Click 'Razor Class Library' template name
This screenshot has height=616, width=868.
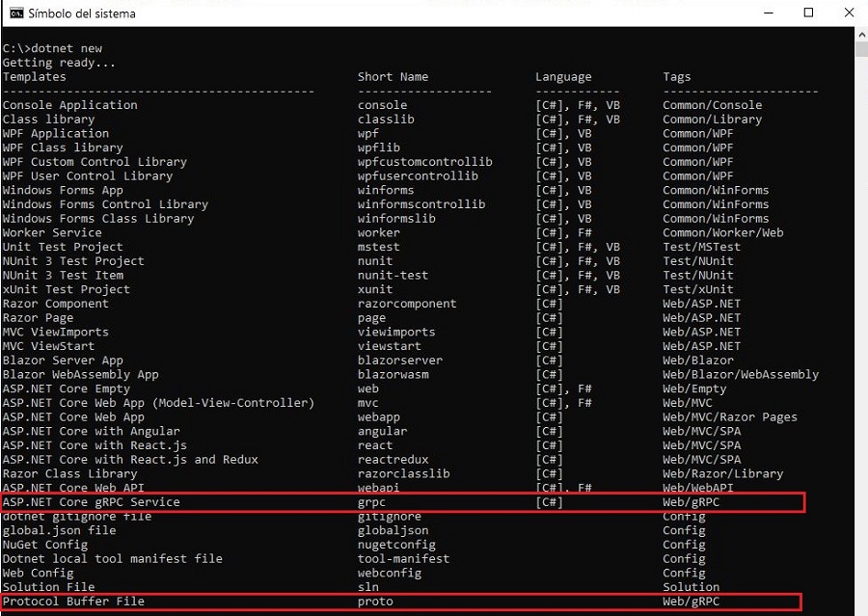pos(69,473)
